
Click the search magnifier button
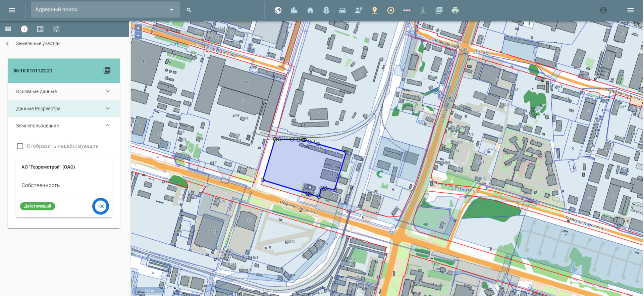[189, 10]
